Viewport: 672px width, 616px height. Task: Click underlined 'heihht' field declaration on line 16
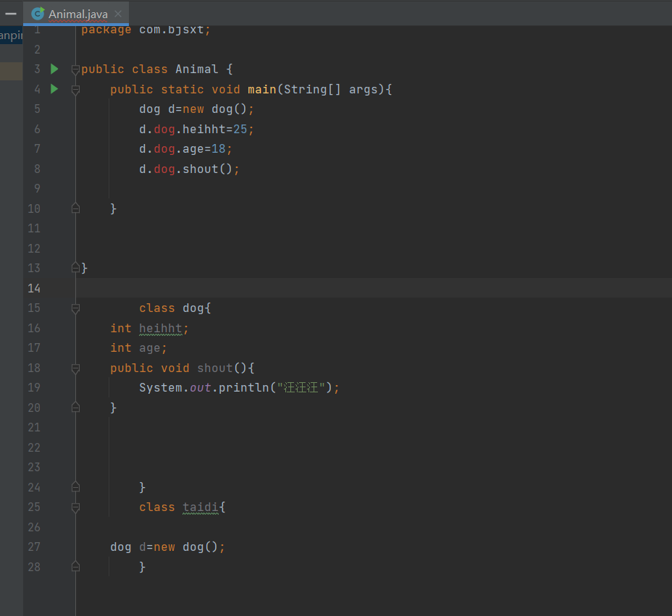pyautogui.click(x=161, y=329)
